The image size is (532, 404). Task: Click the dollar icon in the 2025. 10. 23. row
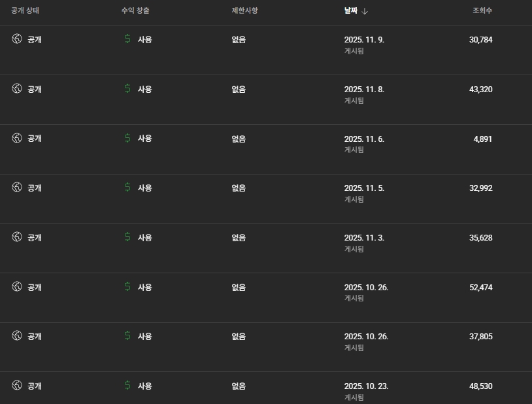pyautogui.click(x=127, y=386)
